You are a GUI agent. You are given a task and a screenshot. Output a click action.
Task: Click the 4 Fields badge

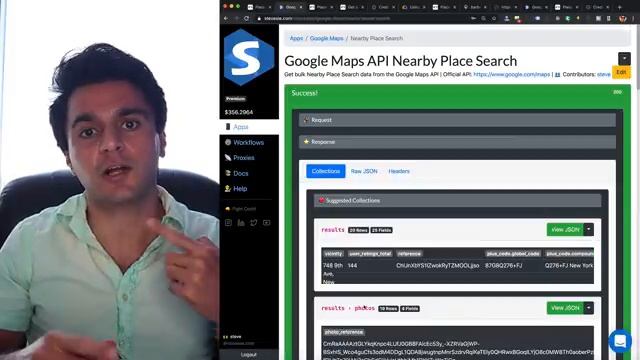coord(410,309)
